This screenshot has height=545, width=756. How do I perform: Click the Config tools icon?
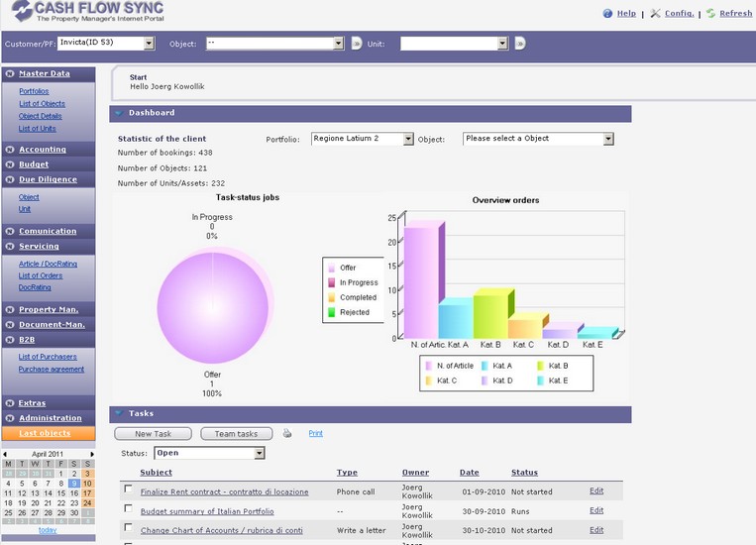[x=655, y=14]
